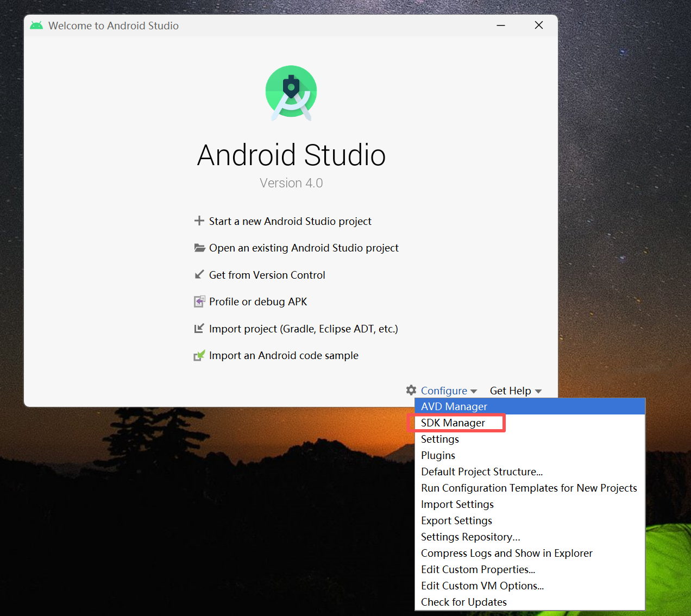Screen dimensions: 691x616
Task: Select Run Configuration Templates for New Projects
Action: pos(530,488)
